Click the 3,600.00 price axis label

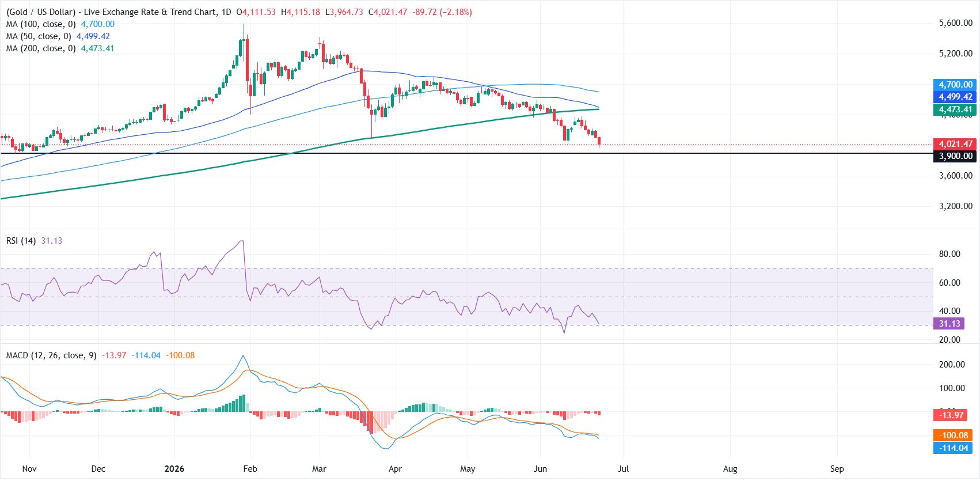(x=955, y=176)
